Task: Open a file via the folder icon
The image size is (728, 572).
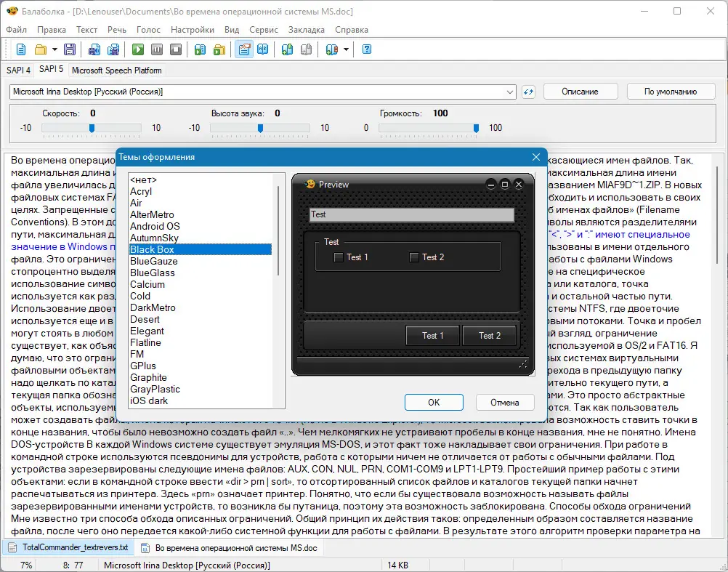Action: click(x=41, y=49)
